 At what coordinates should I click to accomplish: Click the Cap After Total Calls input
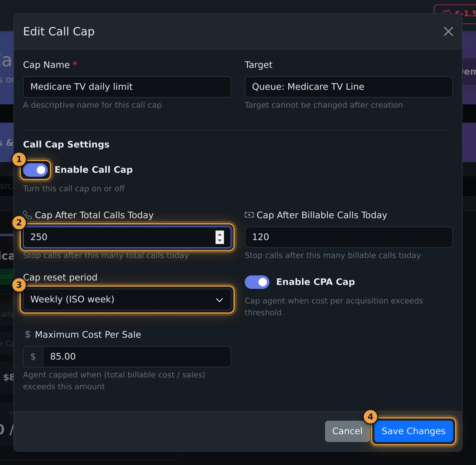(x=127, y=237)
